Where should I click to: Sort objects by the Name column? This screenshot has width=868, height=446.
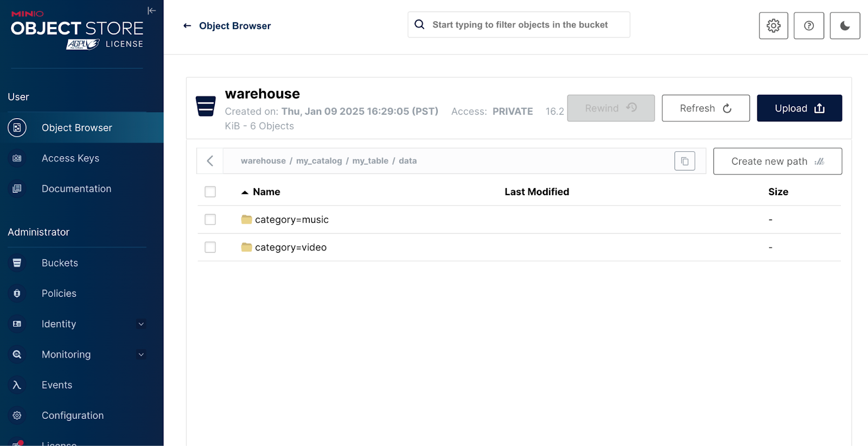[266, 192]
